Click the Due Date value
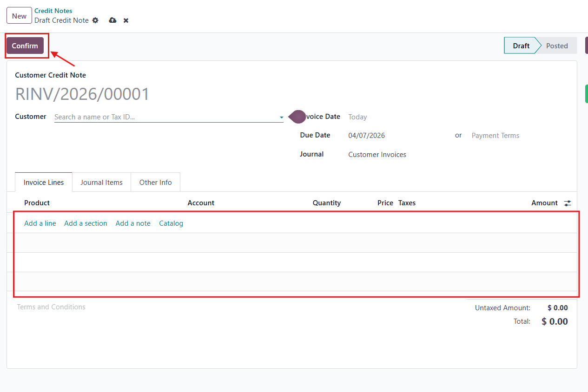Image resolution: width=588 pixels, height=392 pixels. coord(366,136)
